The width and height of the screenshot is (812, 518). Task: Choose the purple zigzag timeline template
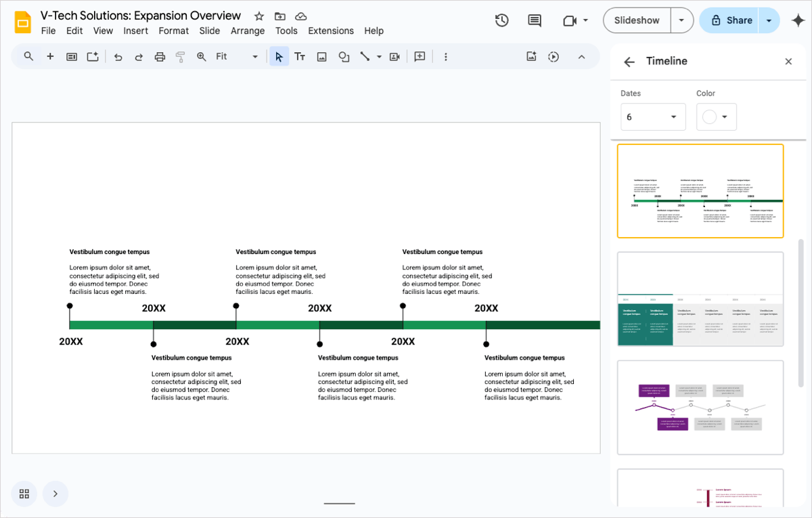tap(700, 408)
